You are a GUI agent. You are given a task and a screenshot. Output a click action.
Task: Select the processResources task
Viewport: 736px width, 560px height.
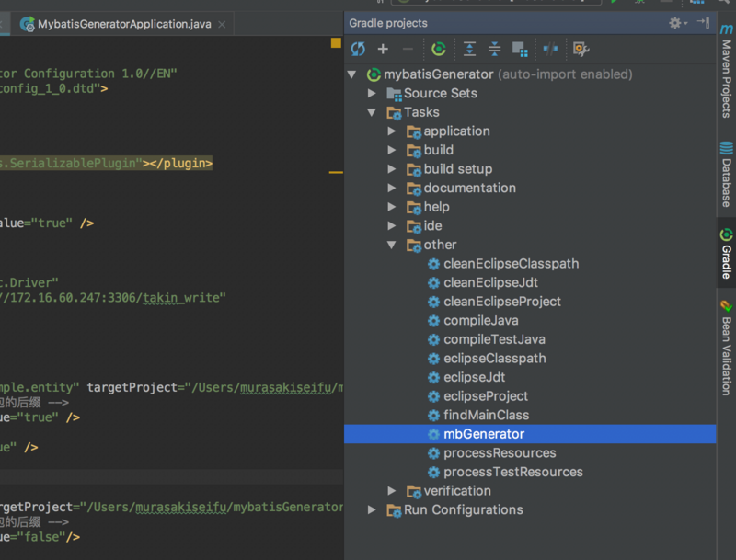500,452
